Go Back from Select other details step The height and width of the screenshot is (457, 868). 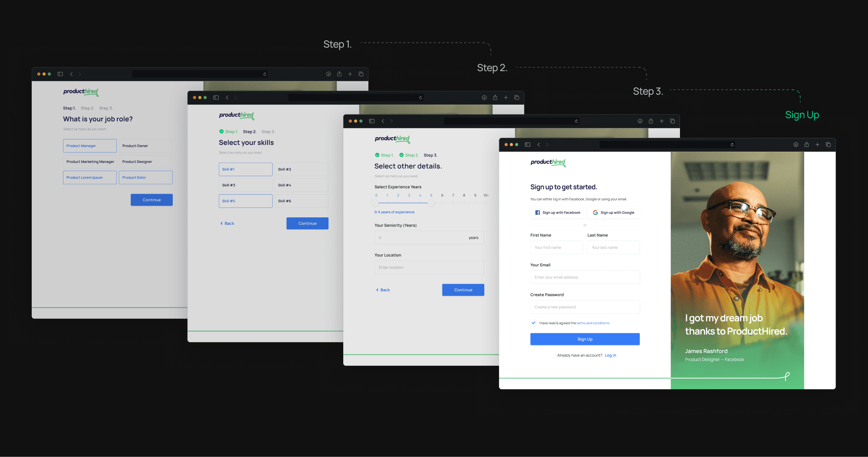point(383,290)
